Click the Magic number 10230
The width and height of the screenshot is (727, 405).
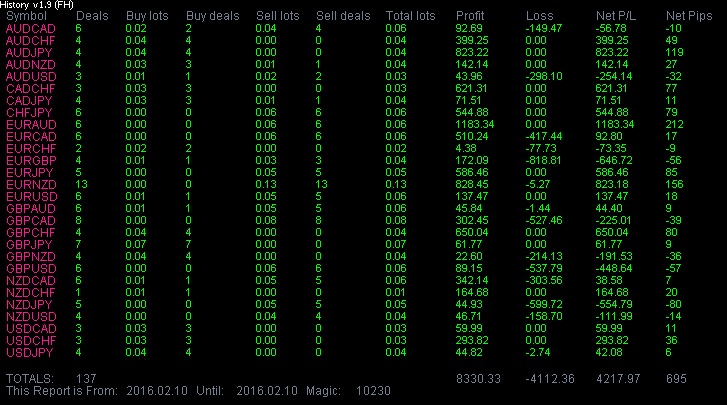373,391
